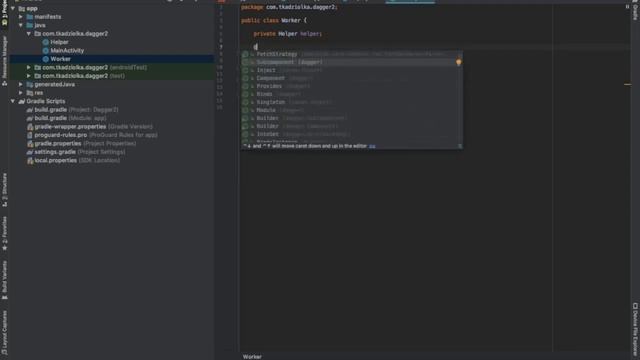Open the Structure tool window

[4, 189]
